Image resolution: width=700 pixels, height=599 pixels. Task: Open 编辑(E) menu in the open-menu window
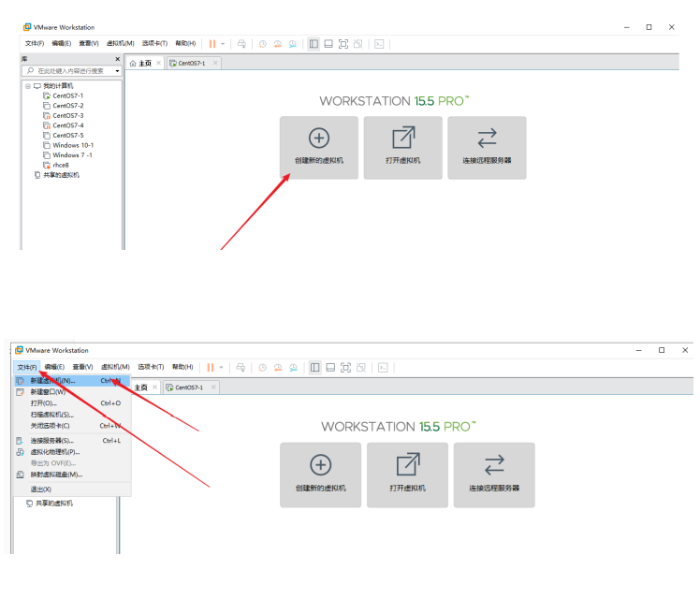click(54, 367)
